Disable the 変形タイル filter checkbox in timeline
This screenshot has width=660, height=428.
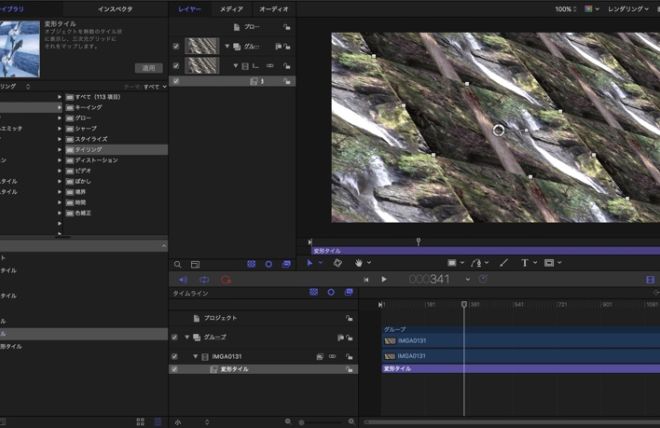pos(175,369)
